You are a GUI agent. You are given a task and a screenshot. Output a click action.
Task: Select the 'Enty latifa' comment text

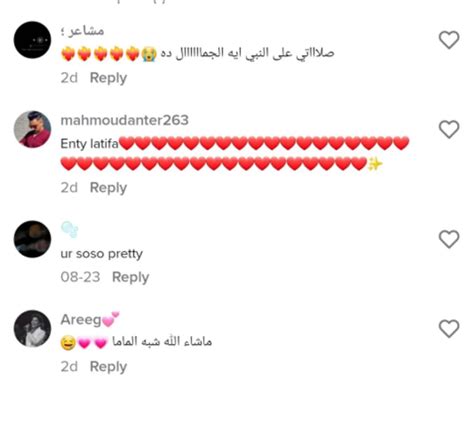89,144
